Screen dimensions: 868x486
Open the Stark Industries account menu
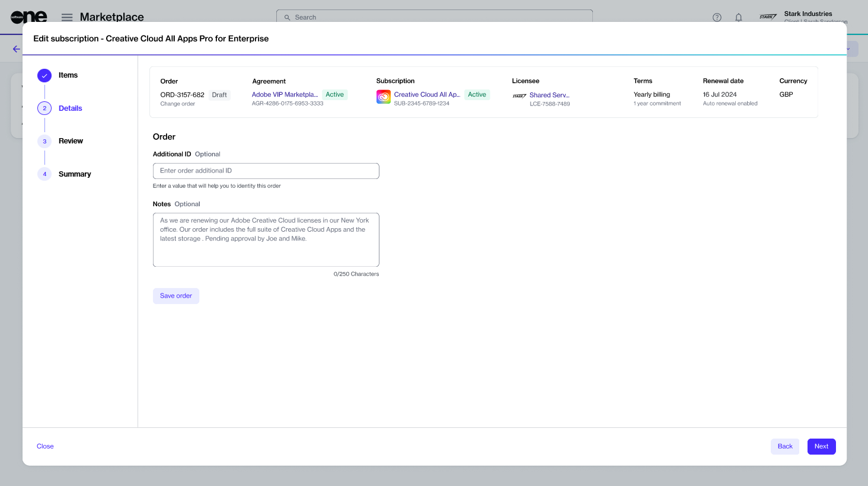tap(808, 17)
